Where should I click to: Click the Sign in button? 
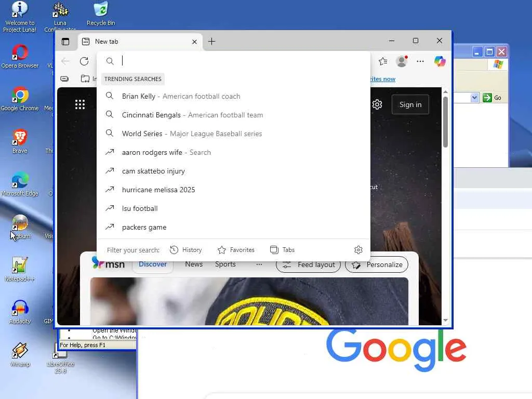pyautogui.click(x=410, y=104)
